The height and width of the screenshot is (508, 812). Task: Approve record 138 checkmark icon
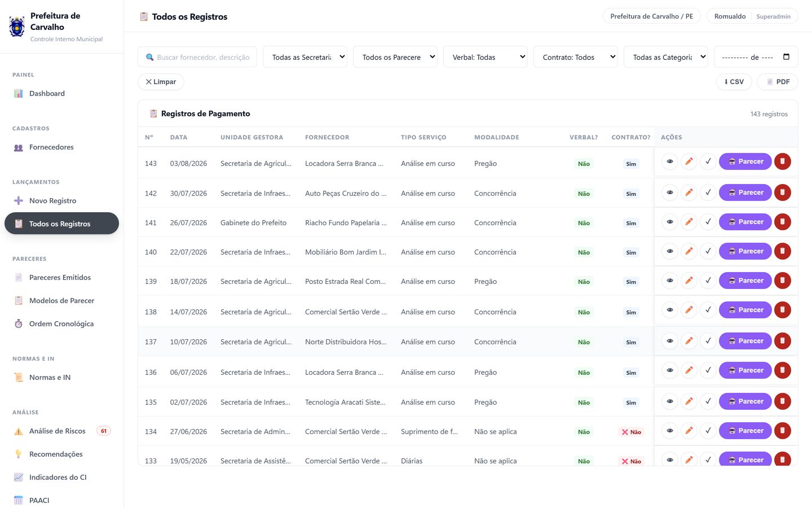(x=708, y=310)
